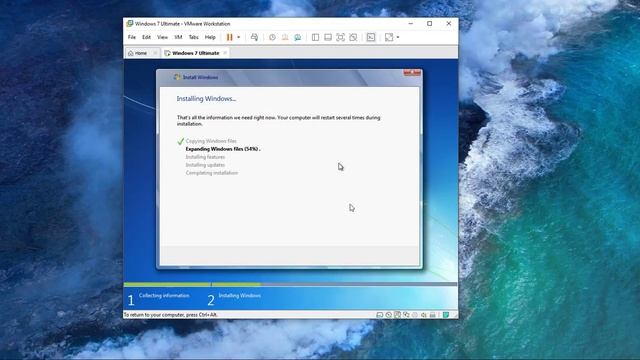Click 'Collecting information' stage label
The image size is (640, 360).
click(x=164, y=296)
